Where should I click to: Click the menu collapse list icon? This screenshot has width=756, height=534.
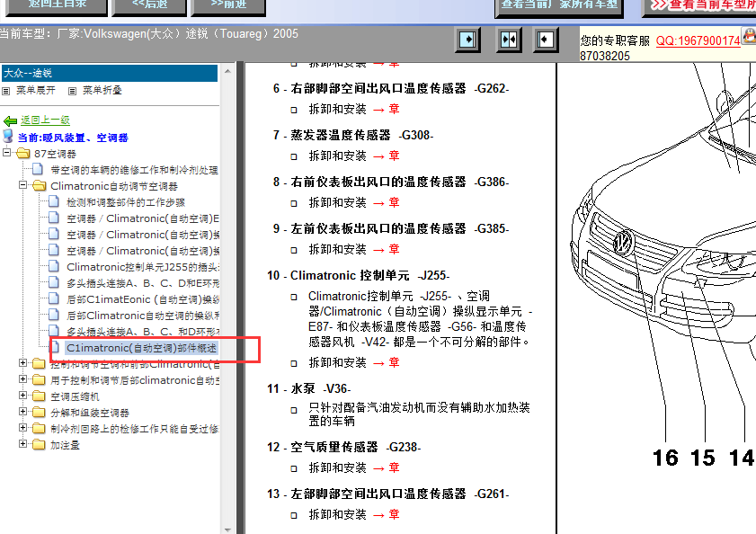(x=72, y=91)
